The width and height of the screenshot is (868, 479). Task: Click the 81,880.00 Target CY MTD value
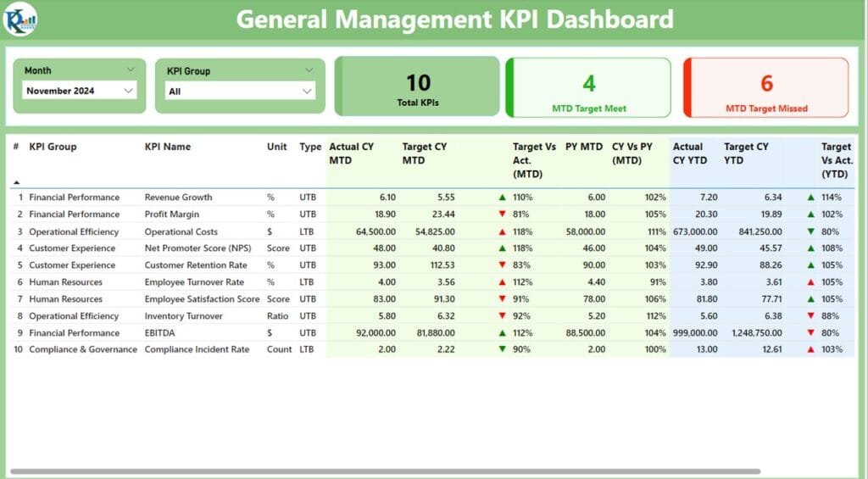435,333
